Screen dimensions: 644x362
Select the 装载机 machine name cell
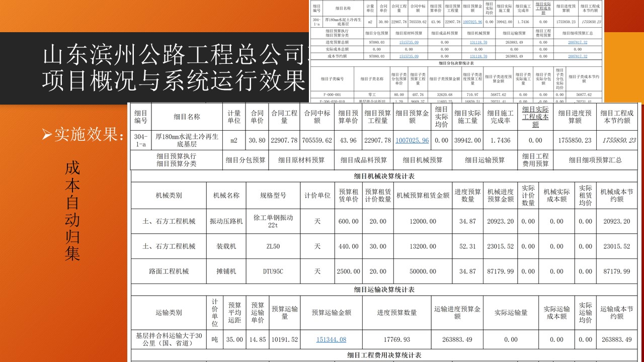click(226, 246)
